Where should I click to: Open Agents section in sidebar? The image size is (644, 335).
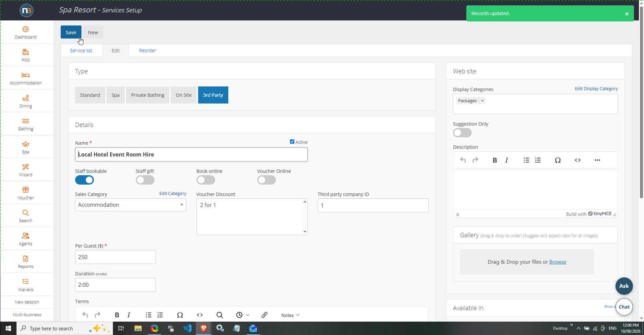(25, 239)
